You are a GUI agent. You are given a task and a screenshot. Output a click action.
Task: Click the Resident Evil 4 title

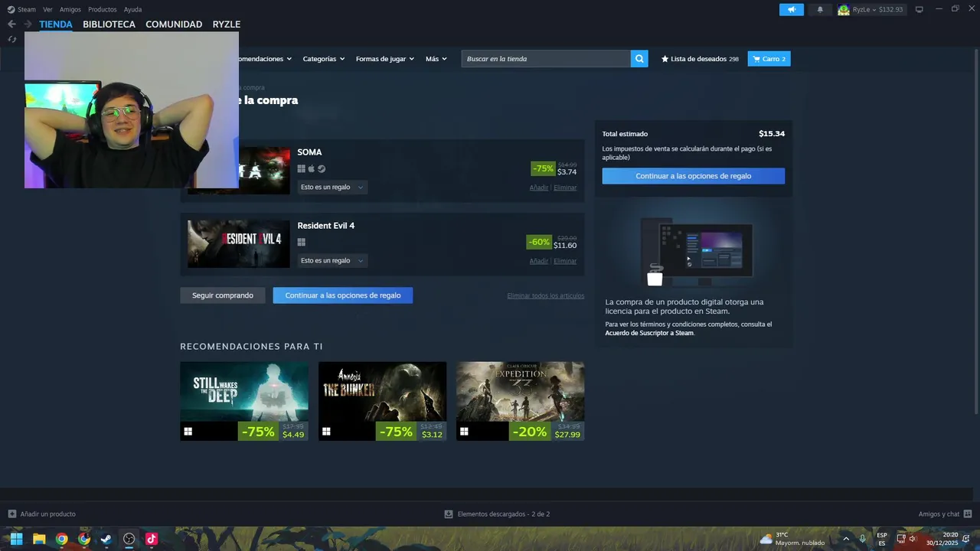pos(326,226)
